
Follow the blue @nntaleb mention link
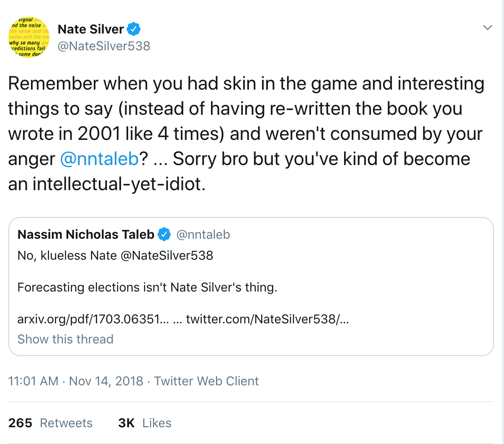point(99,159)
